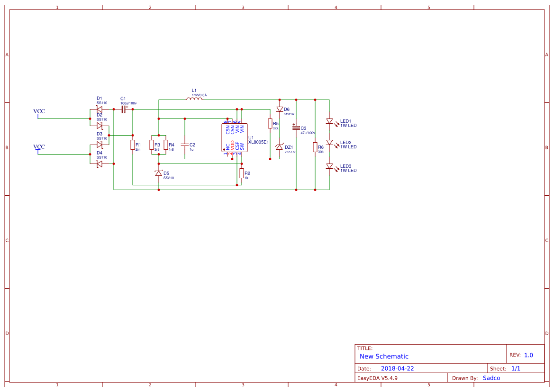Select the upper VCC net label
554x392 pixels.
click(38, 111)
